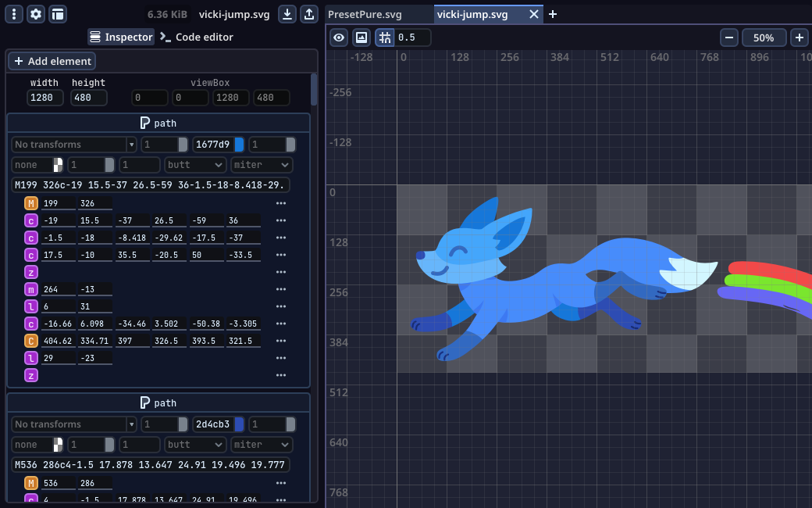Open second path's miter linejoin dropdown
The image size is (812, 508).
[262, 444]
